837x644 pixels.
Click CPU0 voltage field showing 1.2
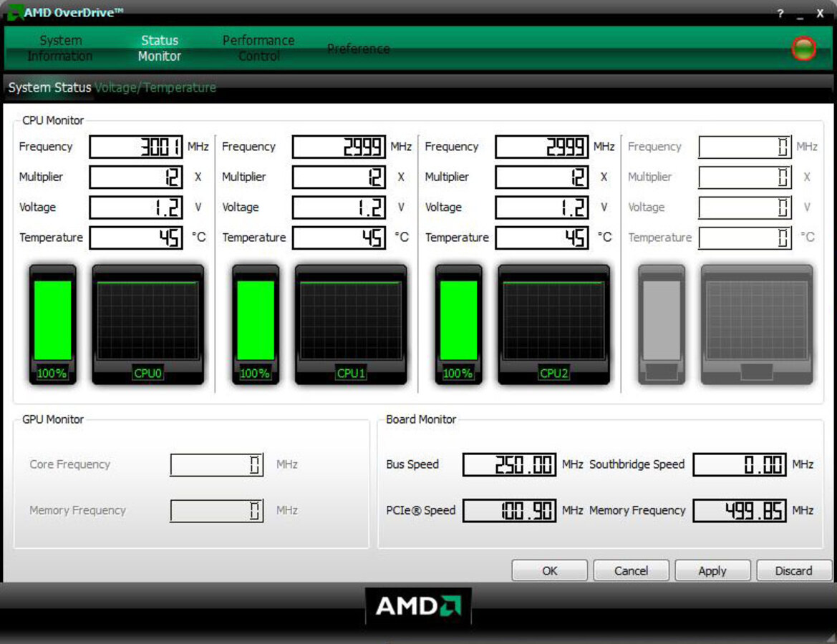(136, 208)
